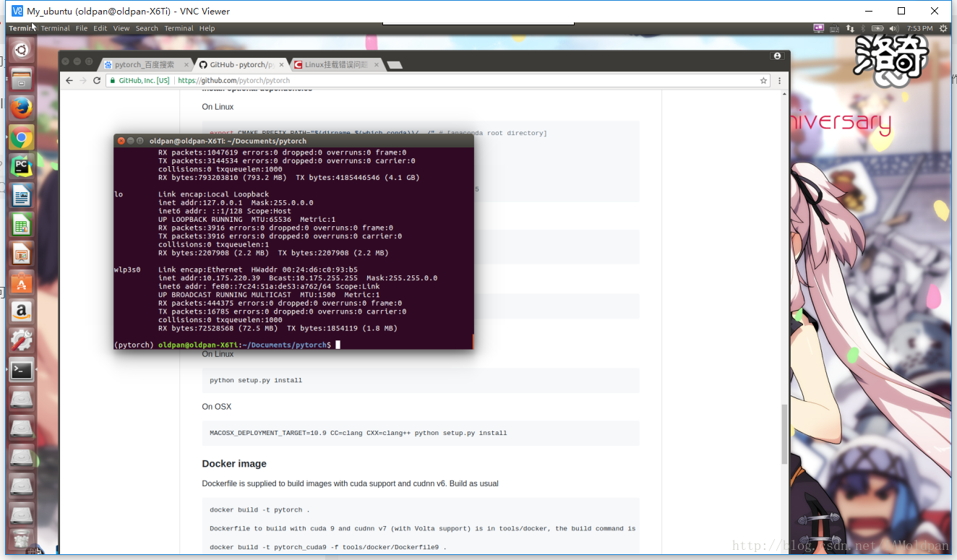Click the 'On OSX' label

217,407
